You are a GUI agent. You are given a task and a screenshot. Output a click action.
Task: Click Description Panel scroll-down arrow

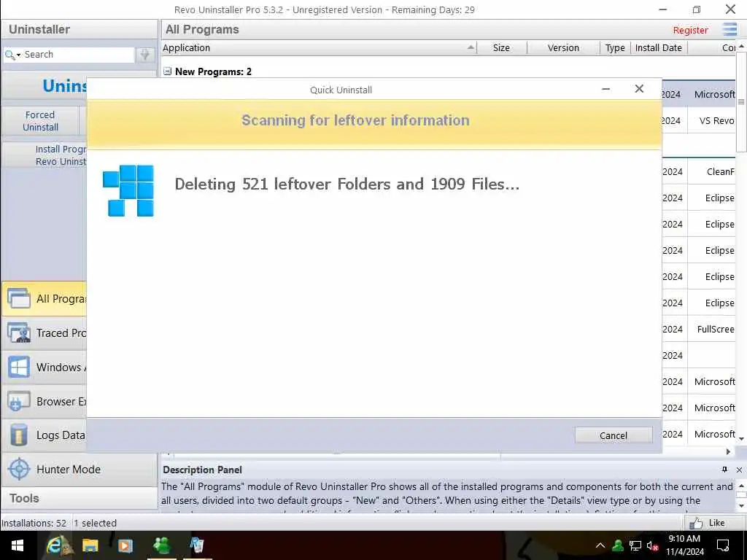coord(741,506)
